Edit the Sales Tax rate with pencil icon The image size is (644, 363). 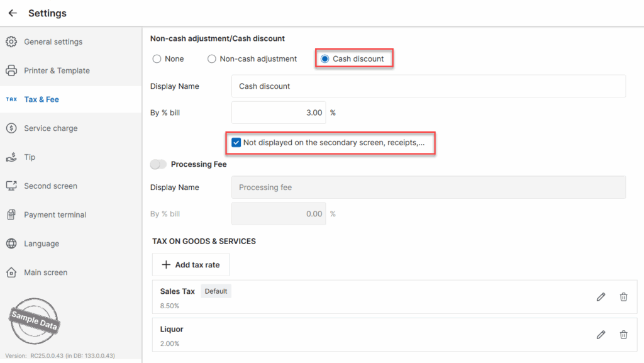pos(601,297)
